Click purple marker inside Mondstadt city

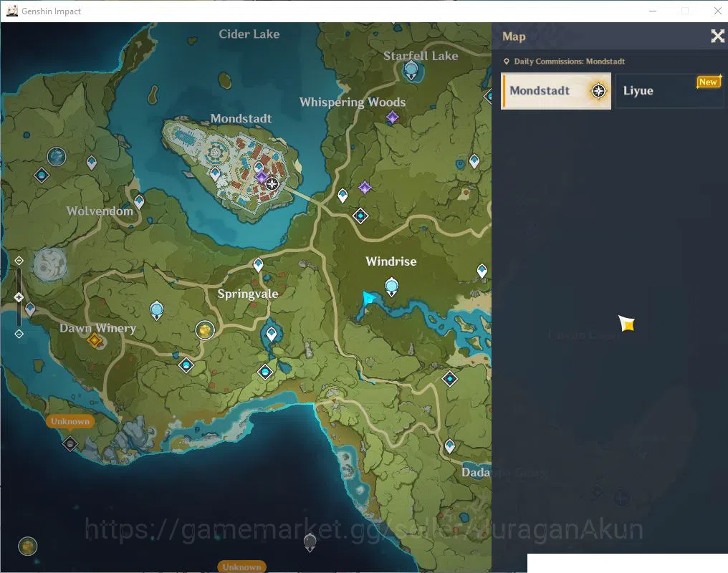point(262,177)
